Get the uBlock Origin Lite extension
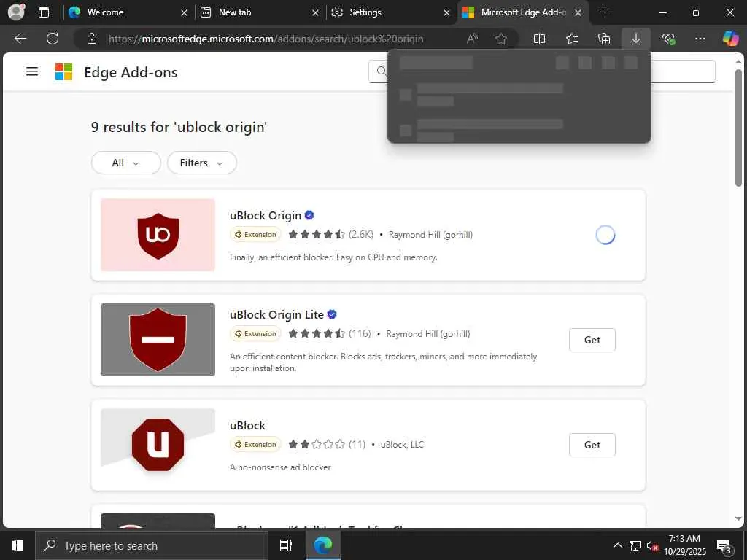 pos(592,340)
